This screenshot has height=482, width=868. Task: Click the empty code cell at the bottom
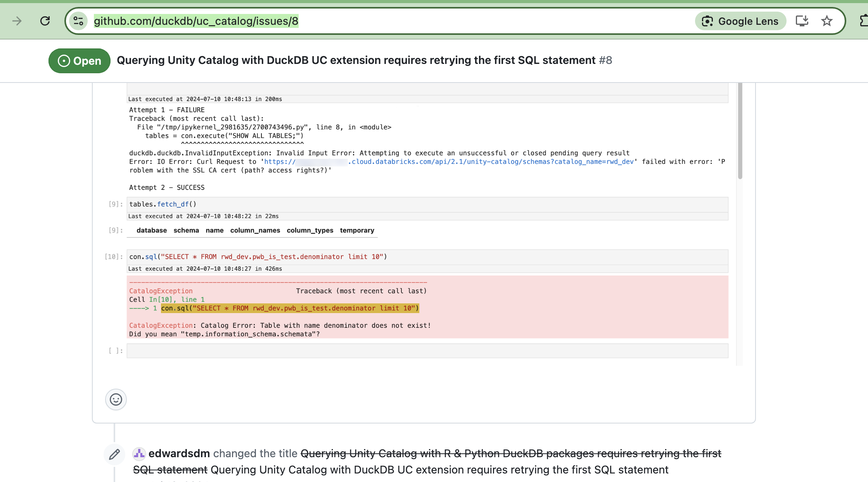[427, 350]
